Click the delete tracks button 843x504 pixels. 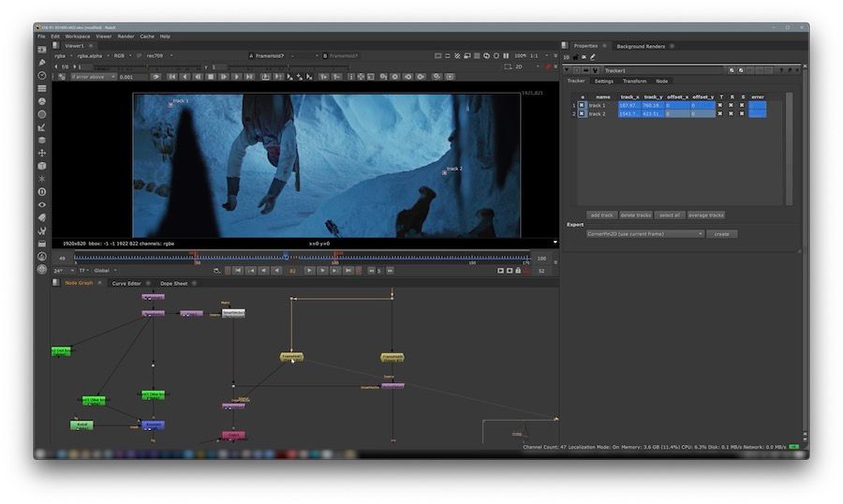[635, 215]
